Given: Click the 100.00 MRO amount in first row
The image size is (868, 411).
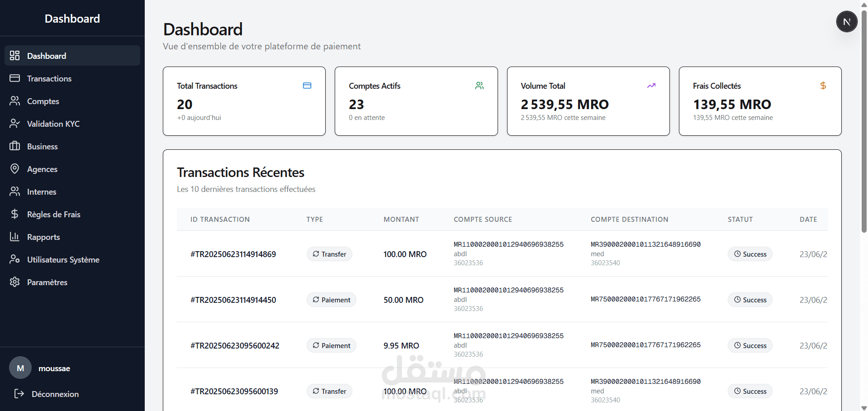Looking at the screenshot, I should 405,254.
